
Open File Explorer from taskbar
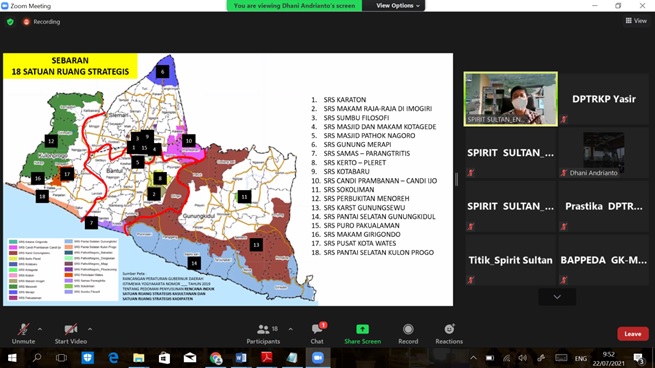click(139, 358)
